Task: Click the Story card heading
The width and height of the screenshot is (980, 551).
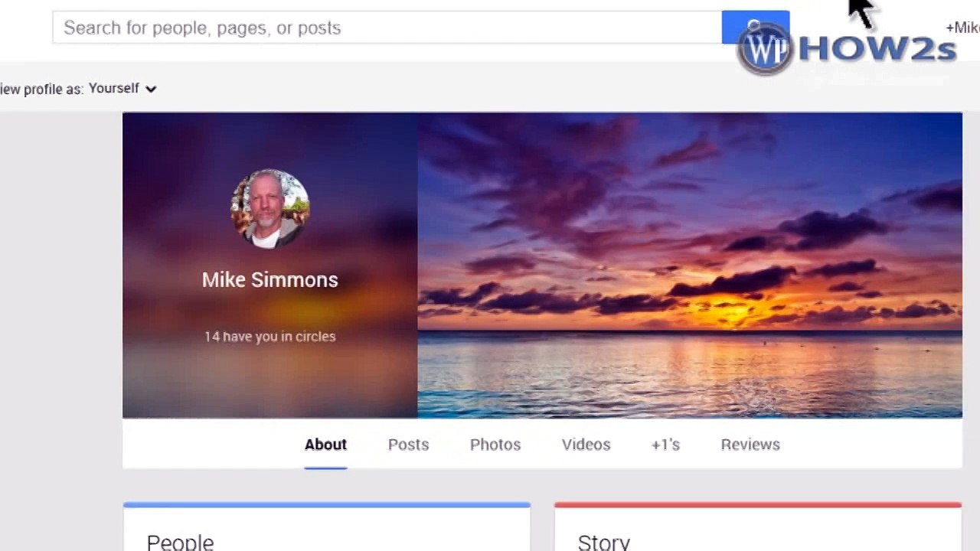Action: coord(604,542)
